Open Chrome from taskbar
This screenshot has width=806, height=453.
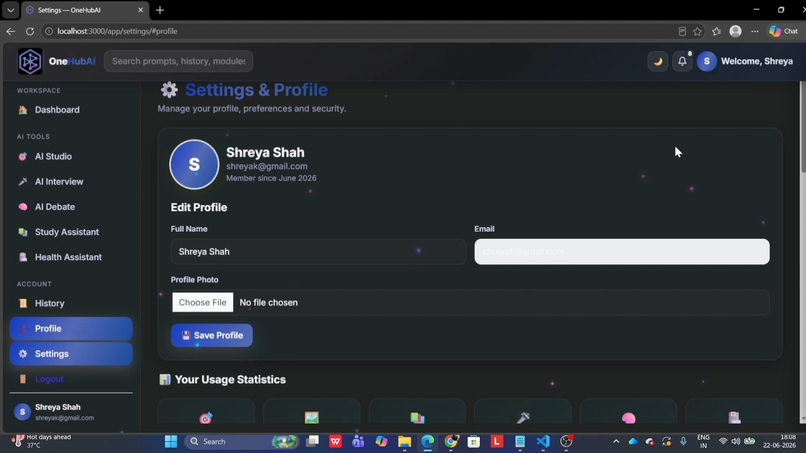(451, 441)
